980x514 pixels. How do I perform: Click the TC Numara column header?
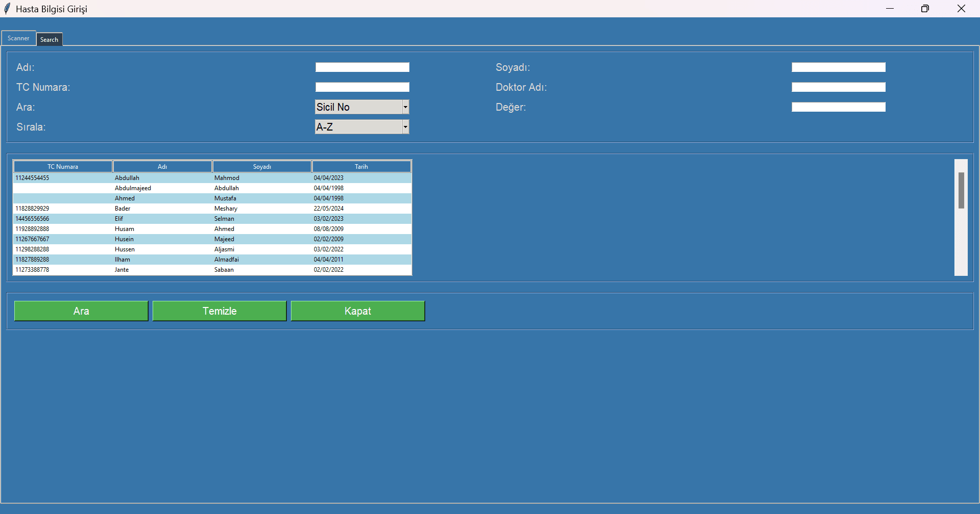[63, 166]
